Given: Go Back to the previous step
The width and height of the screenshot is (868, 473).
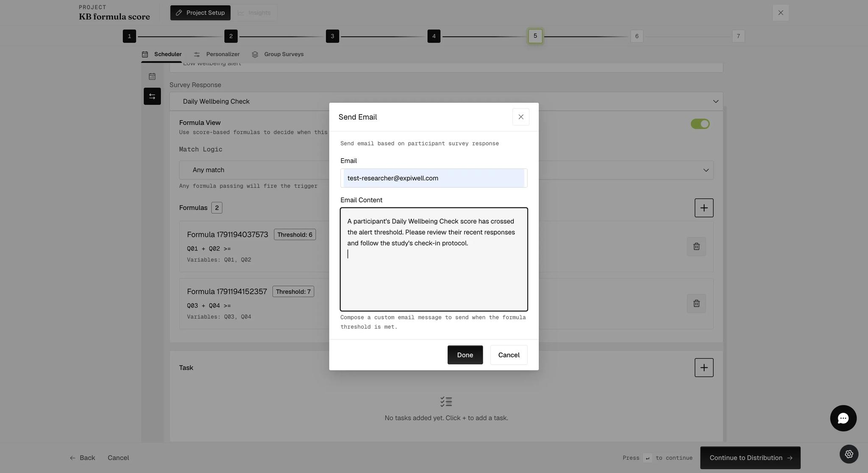Looking at the screenshot, I should pos(82,458).
